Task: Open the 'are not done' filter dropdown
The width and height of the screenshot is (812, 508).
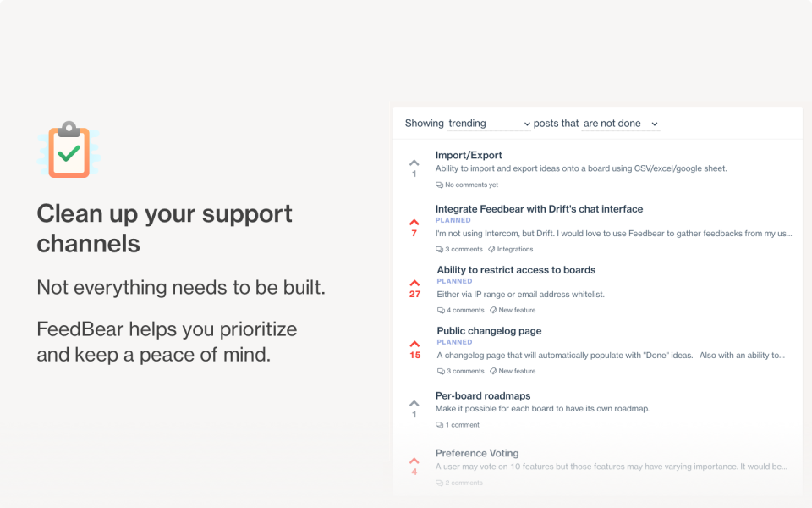Action: [620, 124]
